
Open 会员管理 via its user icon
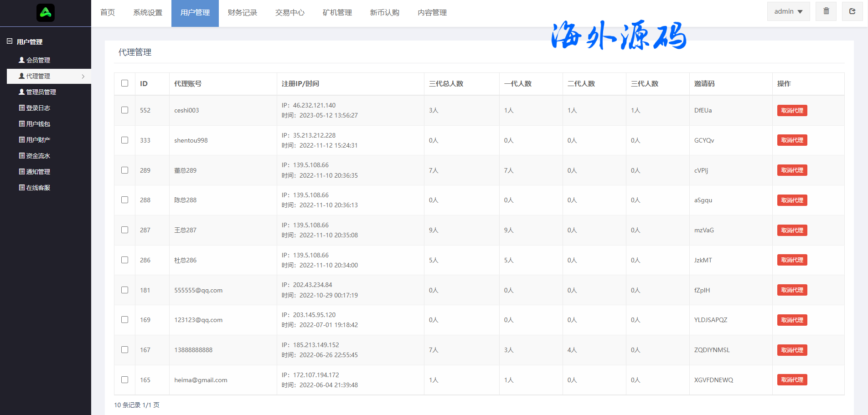point(21,60)
